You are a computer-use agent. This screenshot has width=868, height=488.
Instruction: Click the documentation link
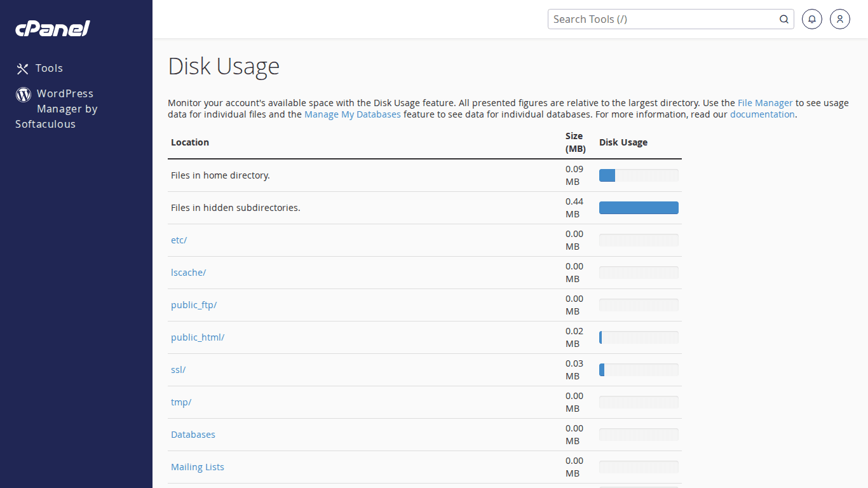click(x=762, y=114)
